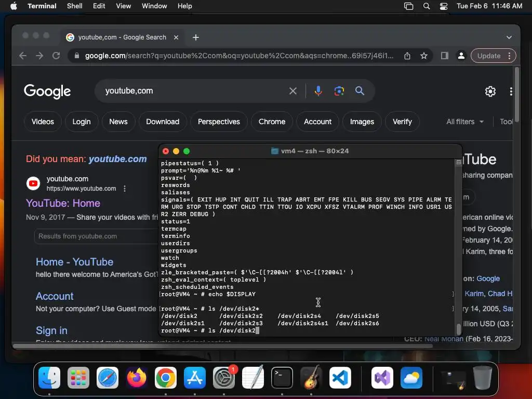The width and height of the screenshot is (532, 399).
Task: Open the Sign in sitelink
Action: (51, 330)
